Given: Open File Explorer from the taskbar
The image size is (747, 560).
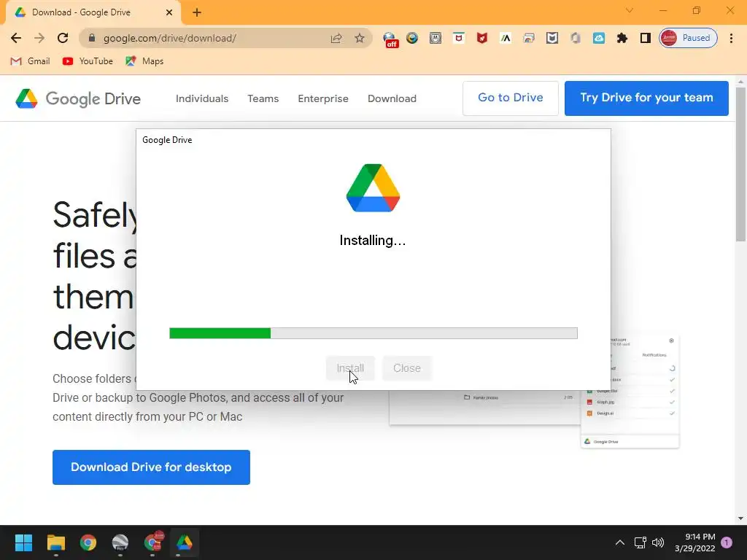Looking at the screenshot, I should pyautogui.click(x=55, y=542).
